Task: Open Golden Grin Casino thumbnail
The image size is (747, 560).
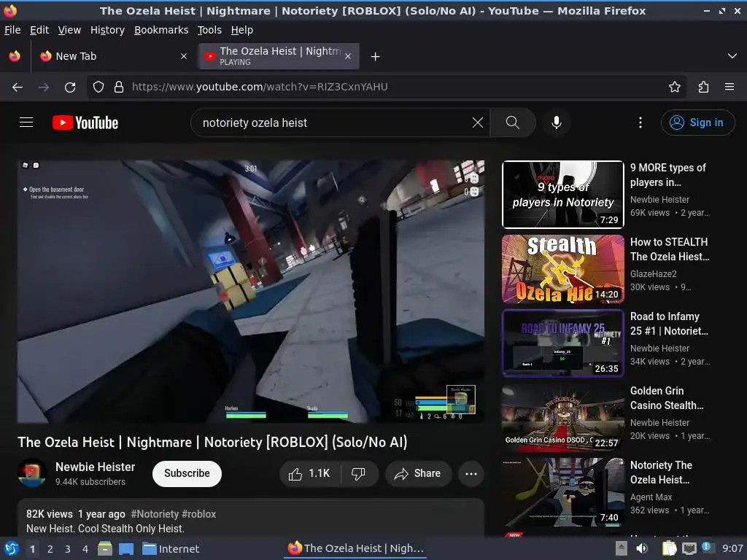Action: pos(562,418)
